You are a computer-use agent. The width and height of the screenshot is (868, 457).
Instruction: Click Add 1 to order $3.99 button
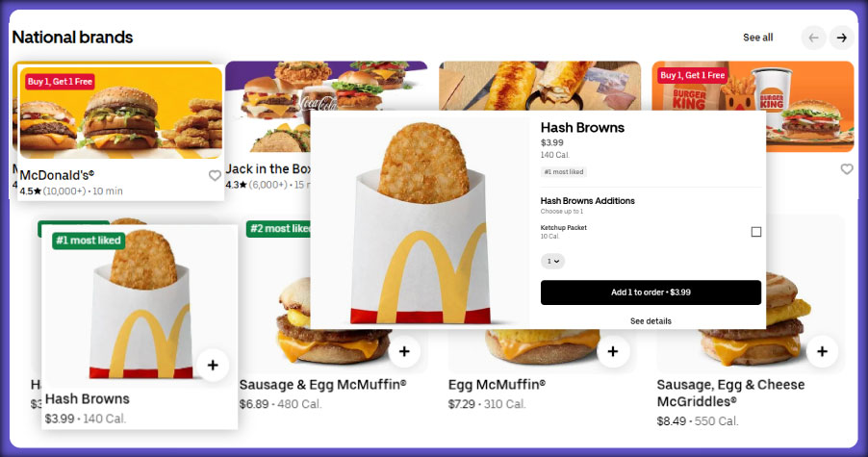click(651, 292)
